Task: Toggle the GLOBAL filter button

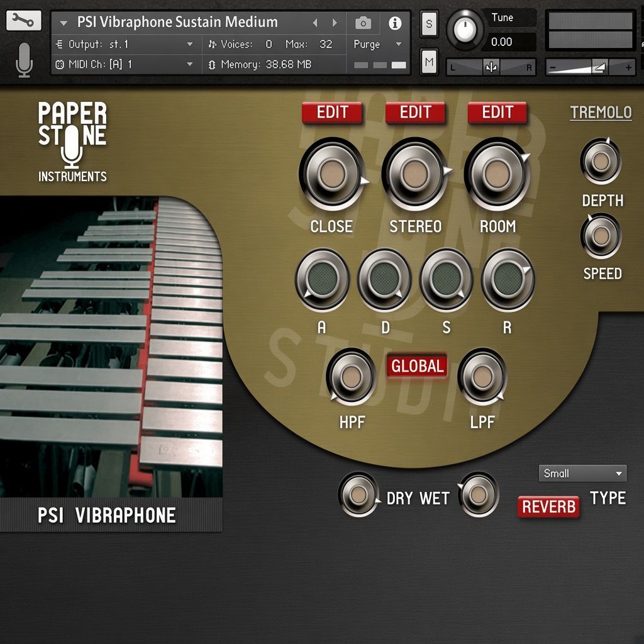Action: (417, 365)
